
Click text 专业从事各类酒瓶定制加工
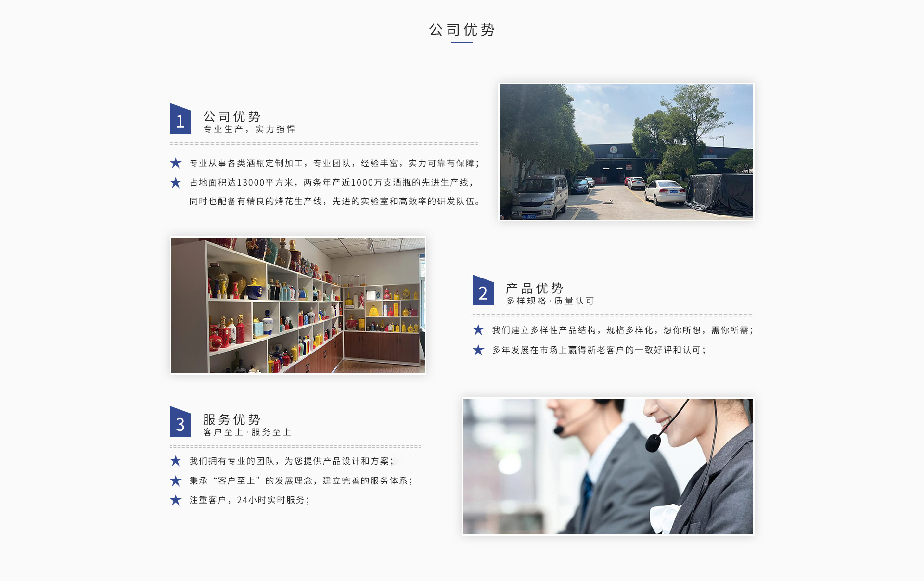[x=246, y=164]
